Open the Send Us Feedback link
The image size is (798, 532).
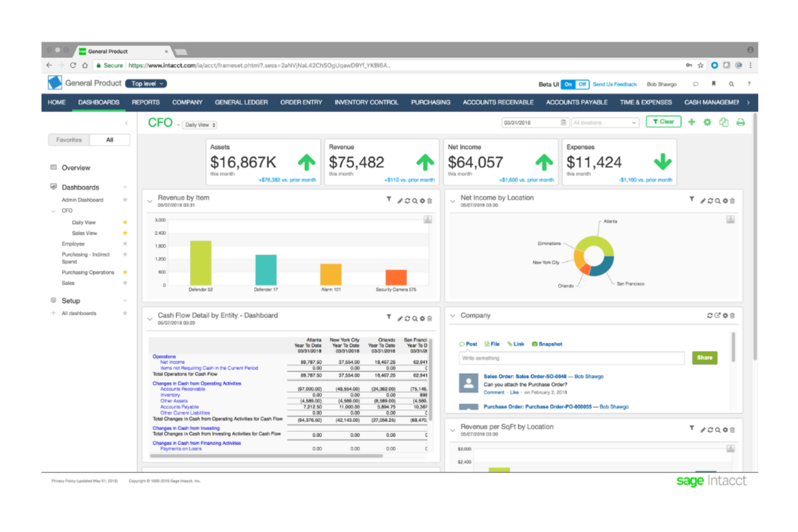coord(615,84)
